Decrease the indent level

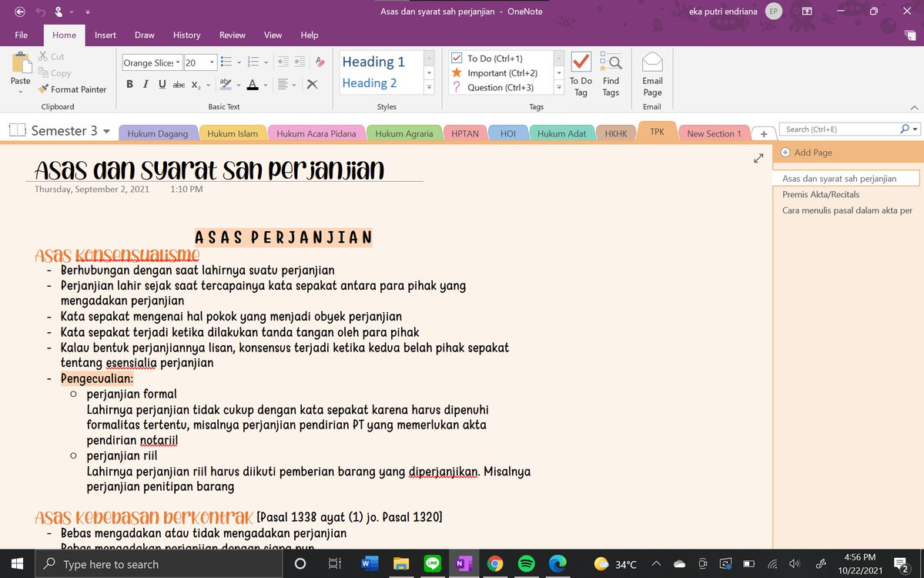tap(283, 62)
